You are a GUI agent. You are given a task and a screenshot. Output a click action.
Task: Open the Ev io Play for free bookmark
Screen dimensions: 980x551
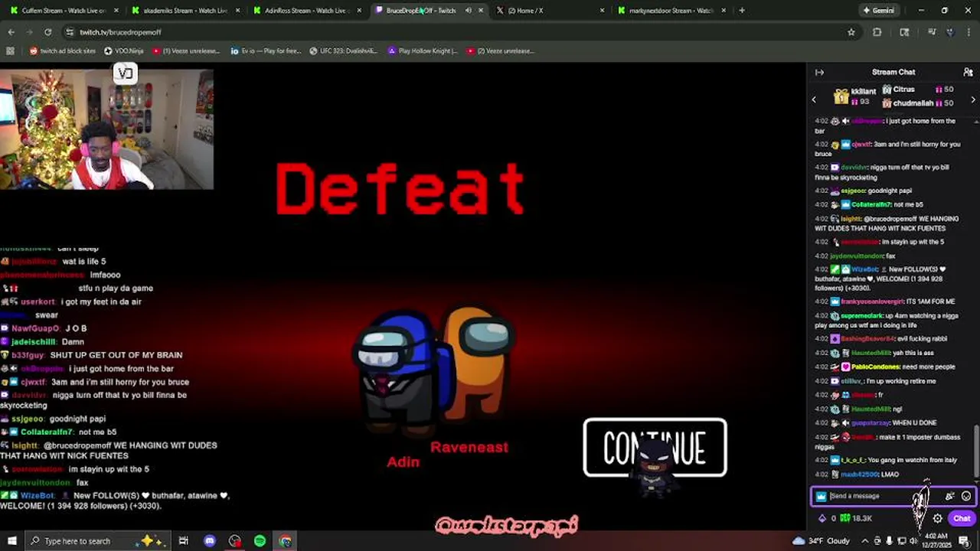coord(266,51)
